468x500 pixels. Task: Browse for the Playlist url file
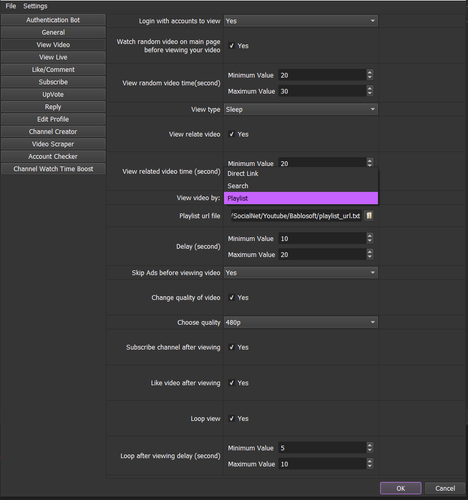point(369,216)
